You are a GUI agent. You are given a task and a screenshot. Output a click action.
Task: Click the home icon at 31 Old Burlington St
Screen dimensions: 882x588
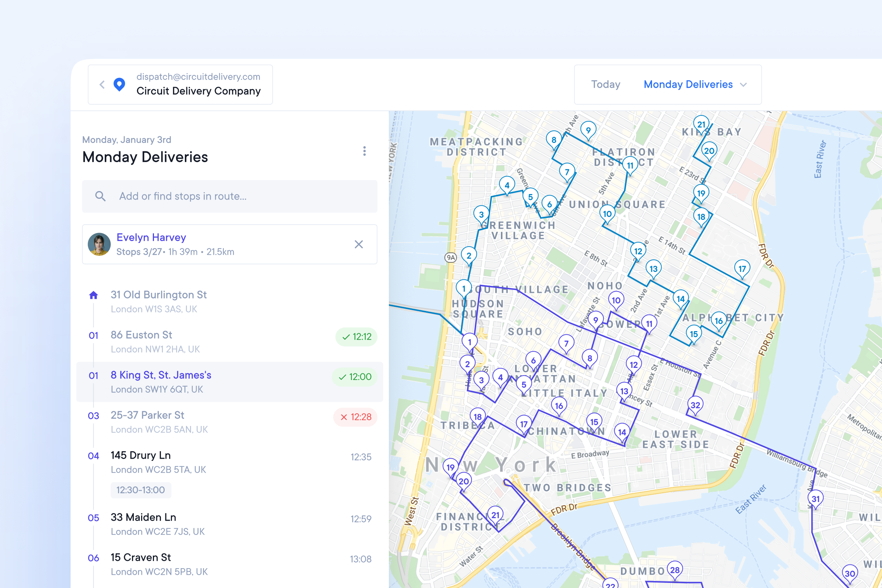[x=93, y=295]
